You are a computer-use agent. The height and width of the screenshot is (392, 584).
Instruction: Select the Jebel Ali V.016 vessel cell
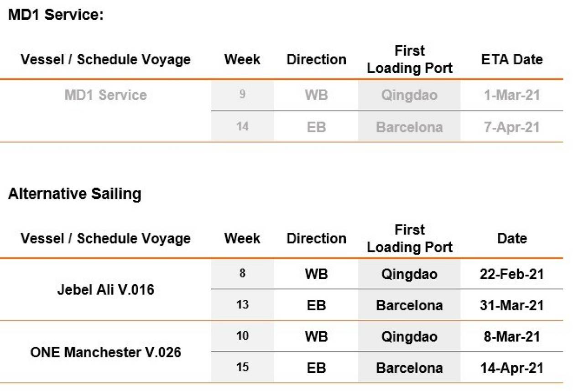(105, 289)
